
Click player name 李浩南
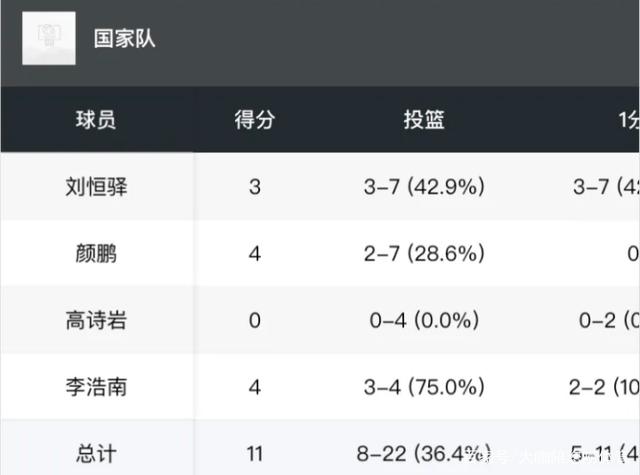point(96,388)
